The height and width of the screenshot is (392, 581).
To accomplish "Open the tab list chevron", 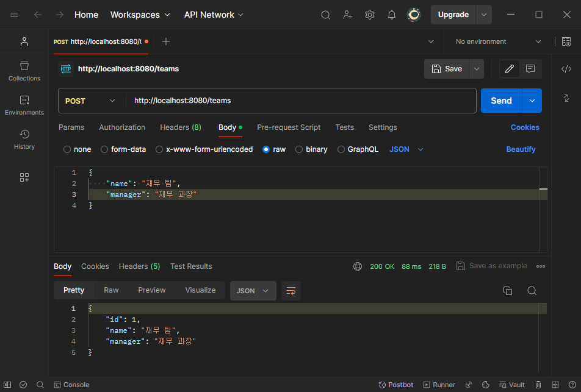I will pyautogui.click(x=431, y=41).
